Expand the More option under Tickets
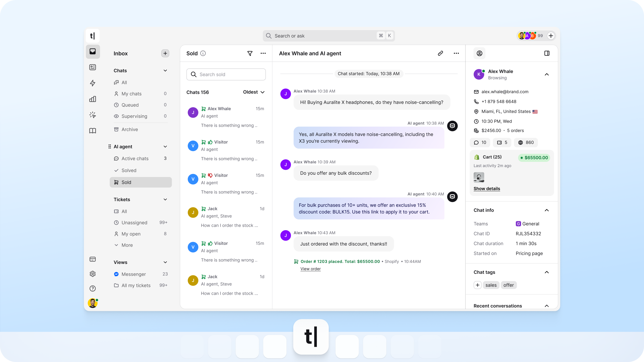Viewport: 644px width, 362px height. 127,245
